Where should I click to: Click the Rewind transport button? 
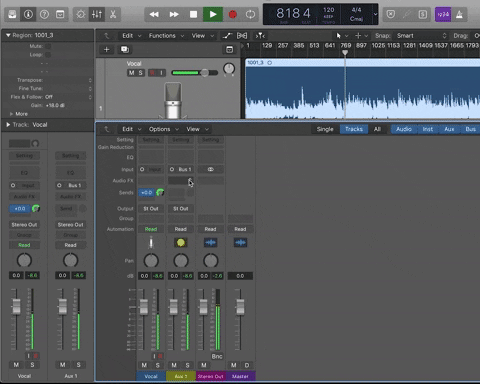tap(154, 14)
